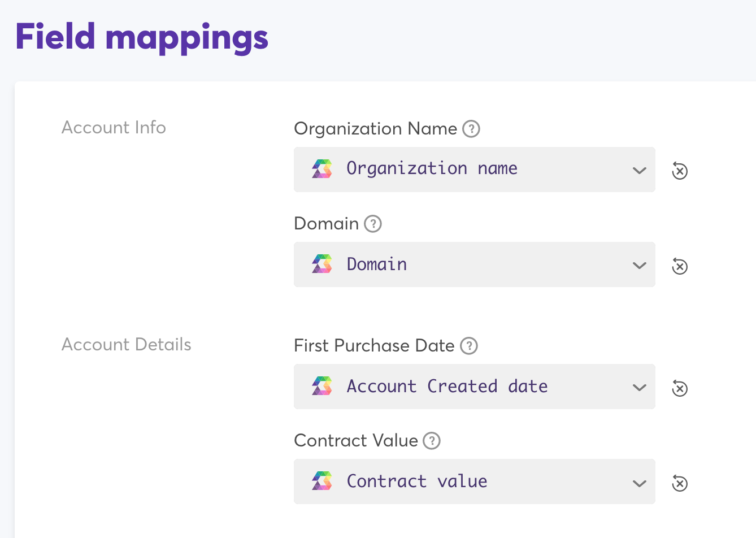Click the help icon beside Organization Name
The height and width of the screenshot is (538, 756).
tap(471, 129)
